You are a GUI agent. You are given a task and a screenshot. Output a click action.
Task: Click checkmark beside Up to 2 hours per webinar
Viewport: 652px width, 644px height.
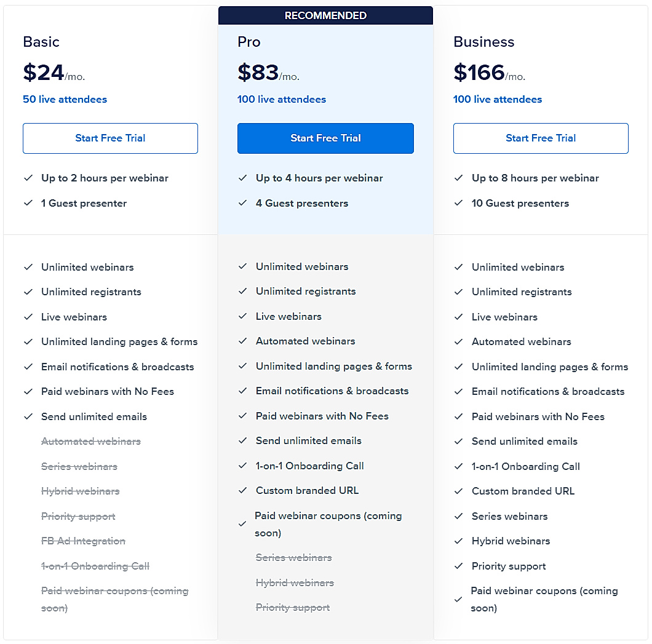pos(28,178)
